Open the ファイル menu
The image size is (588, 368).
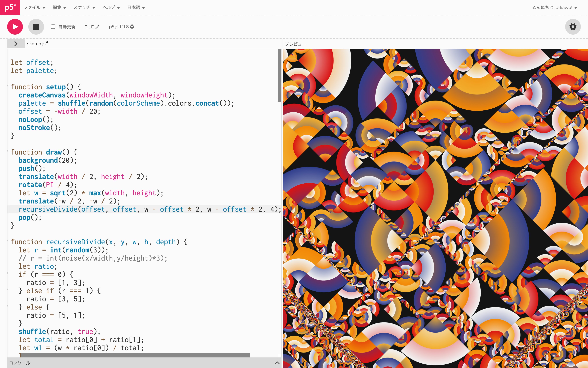click(34, 8)
